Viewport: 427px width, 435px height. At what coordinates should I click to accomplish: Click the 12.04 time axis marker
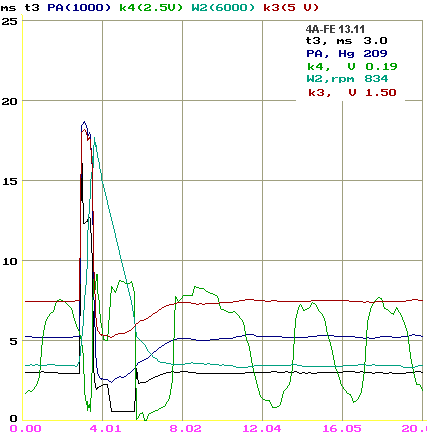click(262, 428)
